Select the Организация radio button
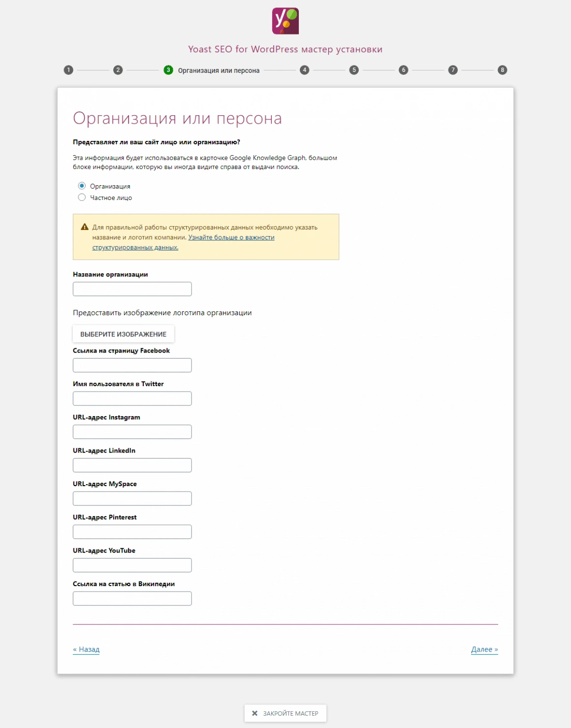Viewport: 571px width, 728px height. [x=82, y=186]
